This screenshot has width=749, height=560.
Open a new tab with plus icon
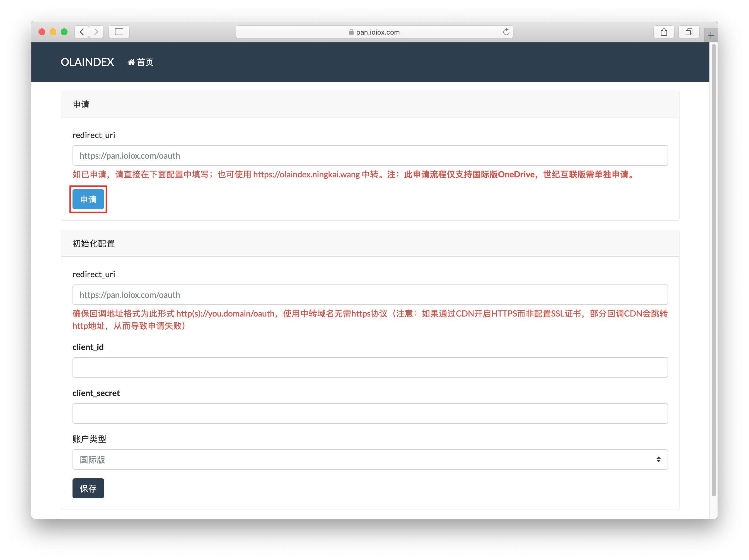coord(711,35)
